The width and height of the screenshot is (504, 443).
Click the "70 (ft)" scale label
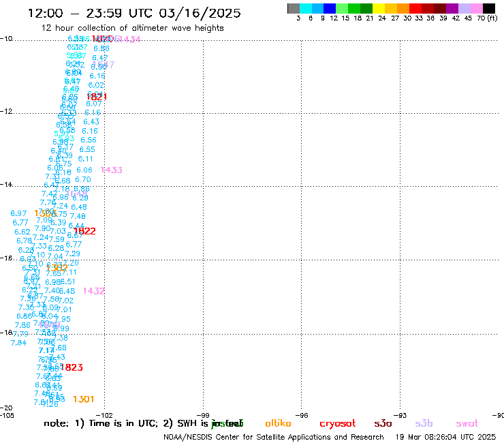pos(487,18)
